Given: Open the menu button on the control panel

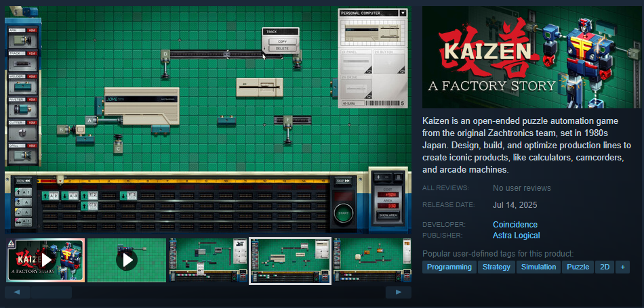Looking at the screenshot, I should 398,177.
